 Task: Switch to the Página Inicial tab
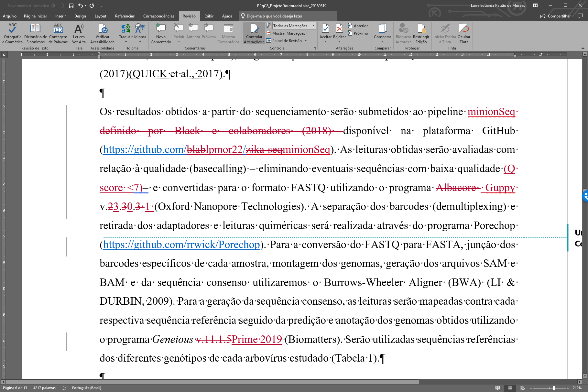pyautogui.click(x=35, y=16)
